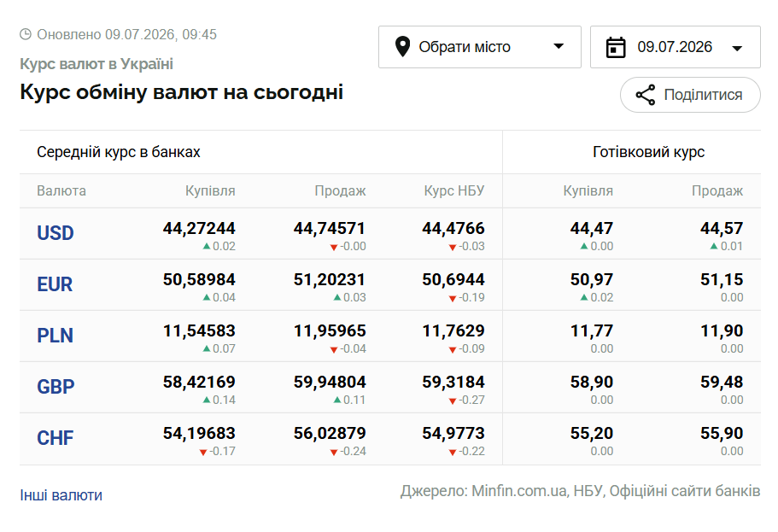Select PLN bank buy rate 11,54583
This screenshot has width=778, height=532.
199,330
